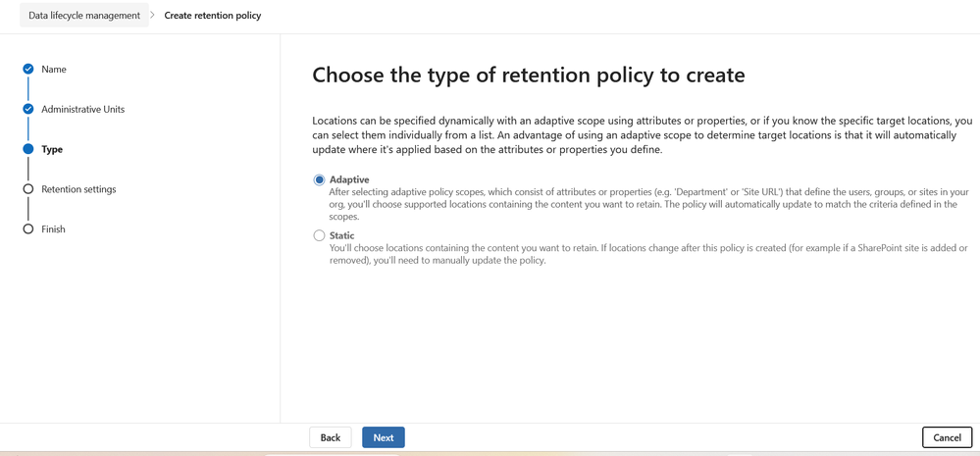
Task: Click the Administrative Units checkmark icon
Action: point(27,109)
